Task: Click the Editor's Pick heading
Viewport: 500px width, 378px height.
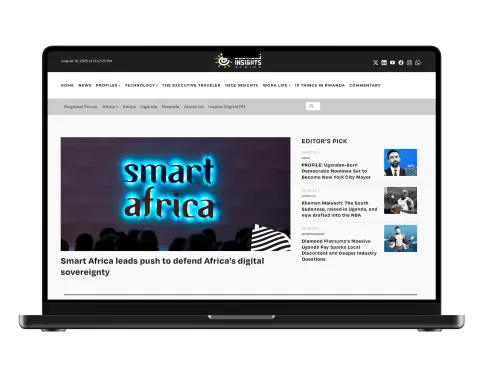Action: point(324,141)
